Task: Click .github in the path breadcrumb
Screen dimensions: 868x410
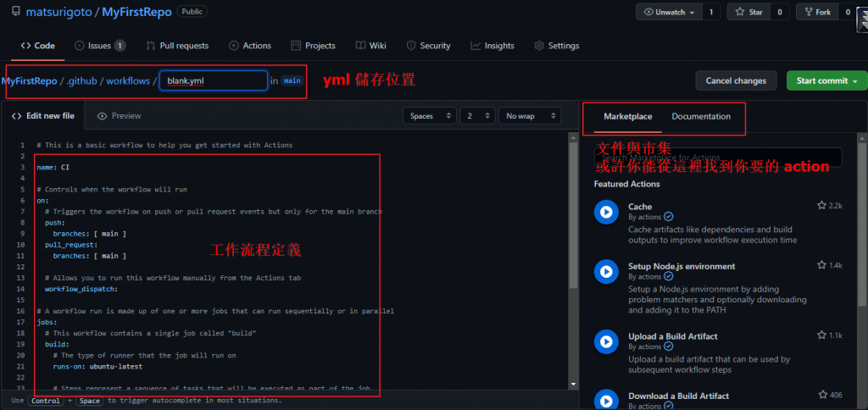Action: [x=81, y=80]
